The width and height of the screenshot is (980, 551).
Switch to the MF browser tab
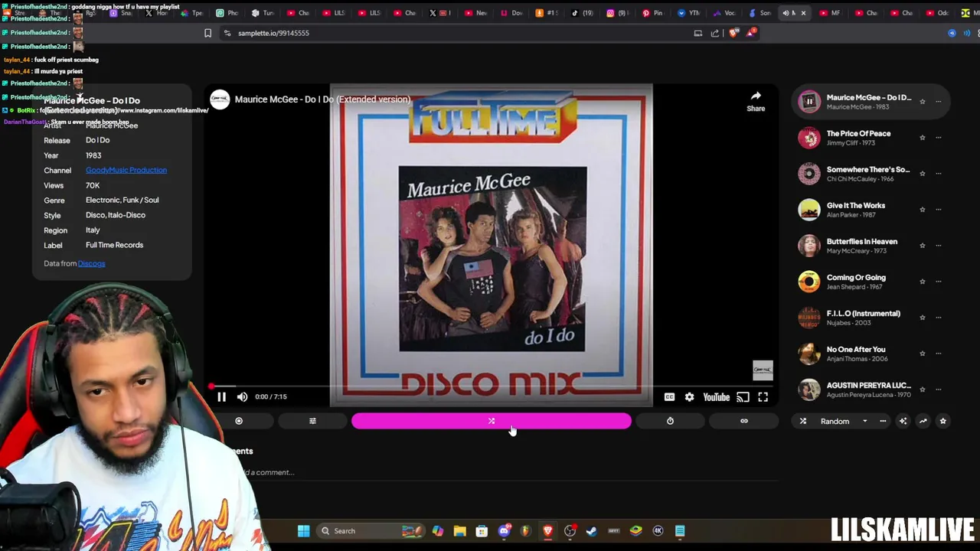830,13
